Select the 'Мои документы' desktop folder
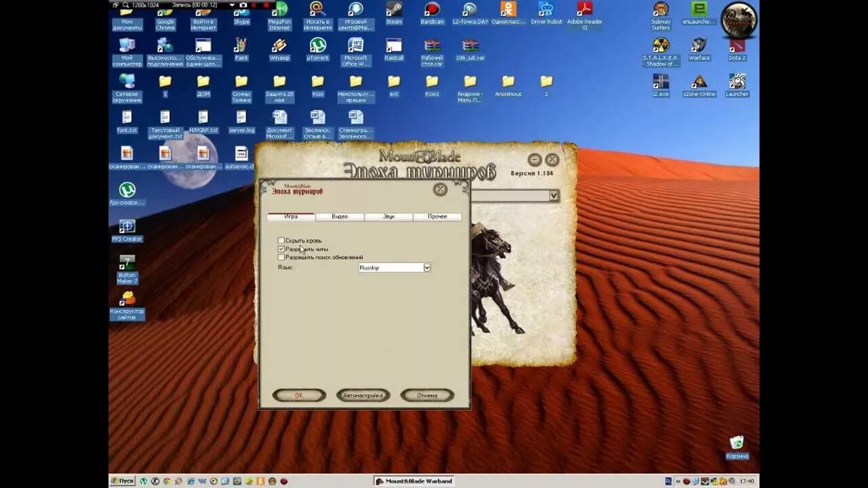Viewport: 868px width, 488px height. click(127, 17)
